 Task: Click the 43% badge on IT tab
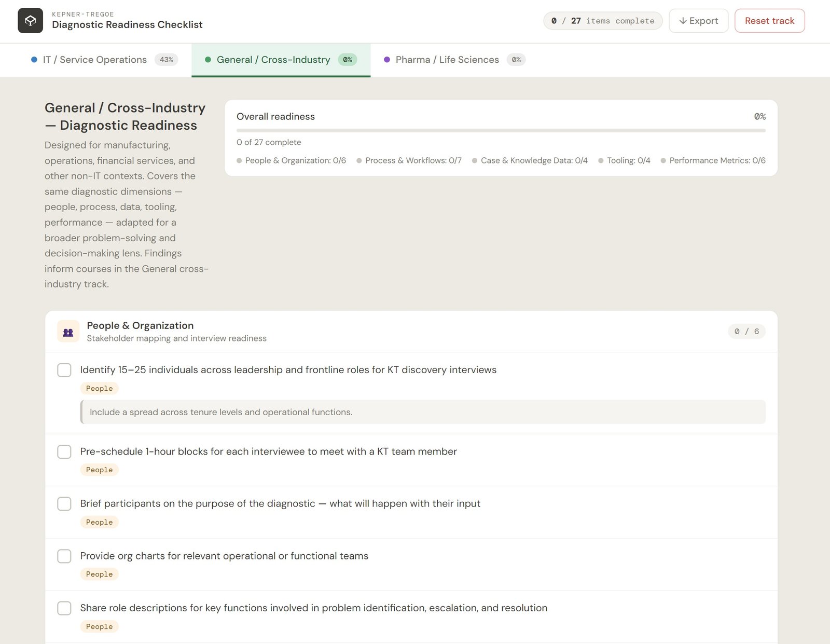click(167, 60)
